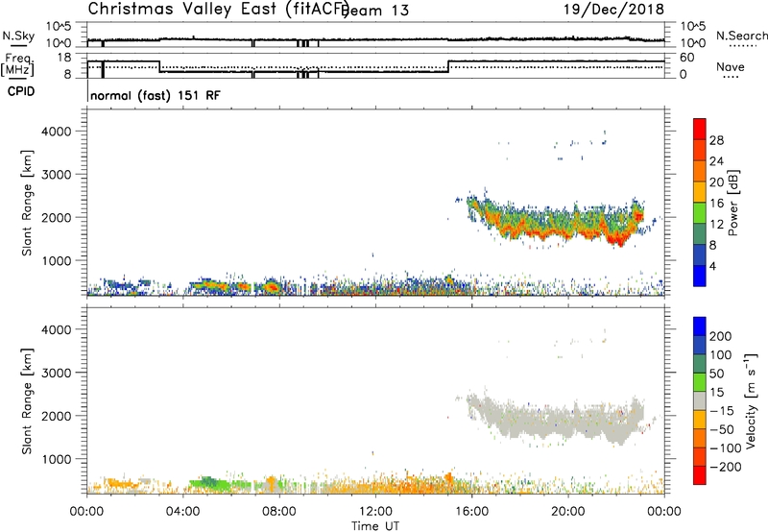This screenshot has width=768, height=532.
Task: Click the '60' label on the Nave axis
Action: tap(687, 58)
